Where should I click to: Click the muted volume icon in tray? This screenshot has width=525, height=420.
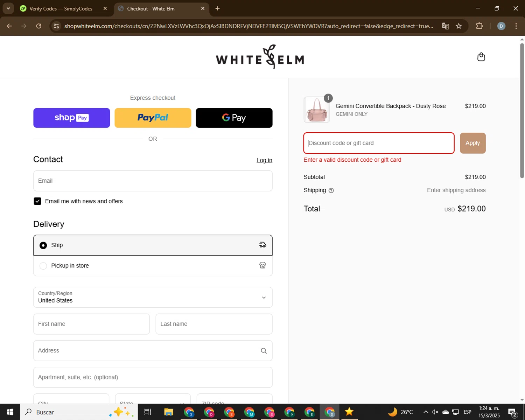[x=435, y=412]
